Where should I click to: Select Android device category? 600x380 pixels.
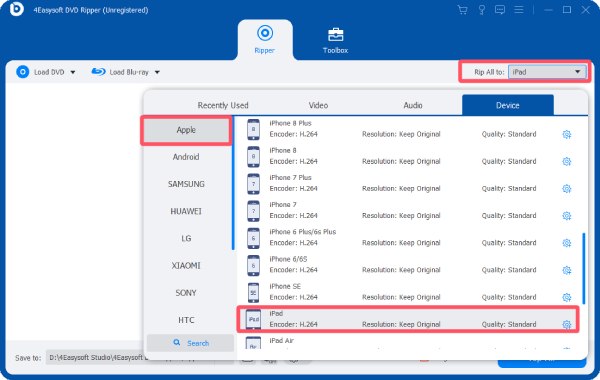tap(186, 157)
